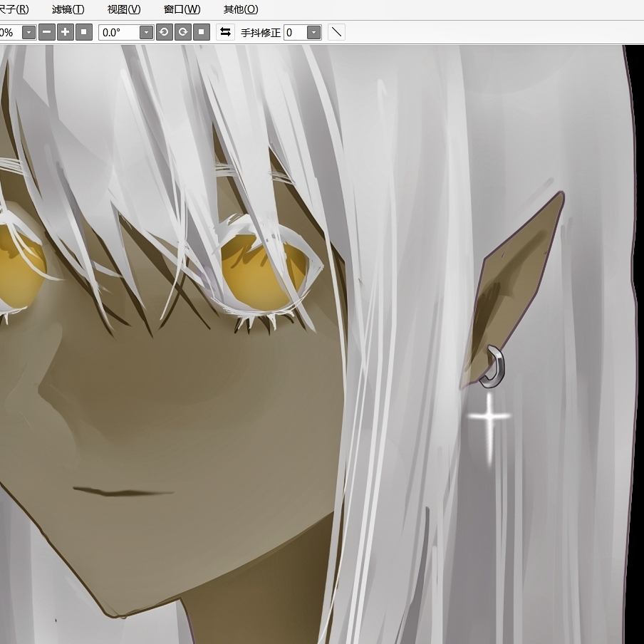
Task: Zoom out with the minus button
Action: click(47, 32)
